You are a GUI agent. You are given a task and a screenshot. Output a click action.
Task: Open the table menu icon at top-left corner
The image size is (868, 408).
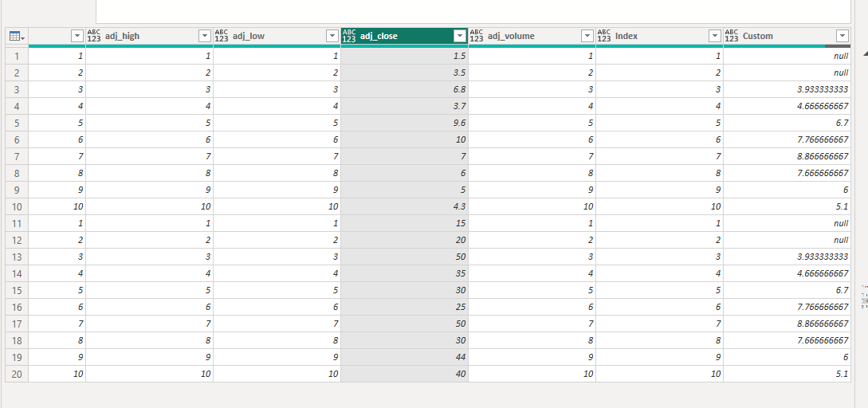[17, 37]
